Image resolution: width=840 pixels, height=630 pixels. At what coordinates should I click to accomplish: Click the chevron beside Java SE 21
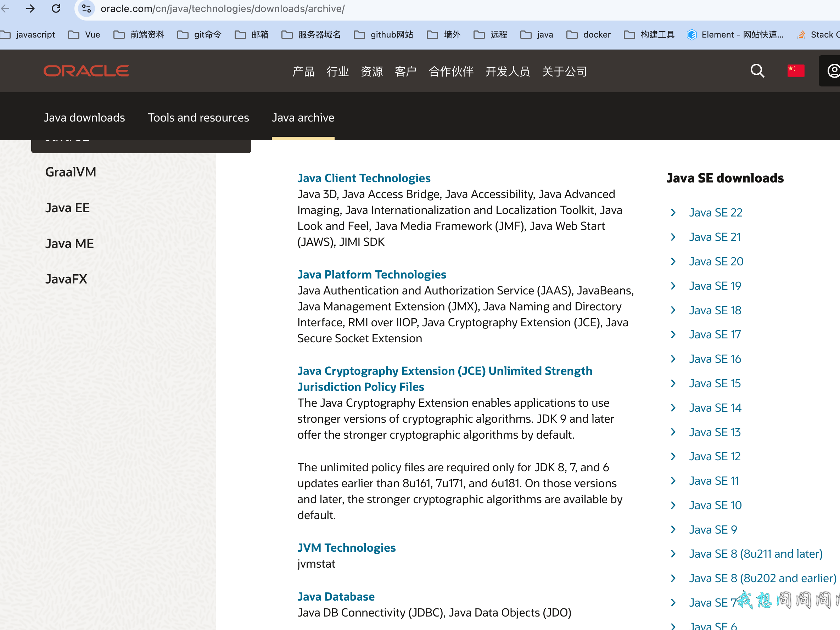coord(673,237)
